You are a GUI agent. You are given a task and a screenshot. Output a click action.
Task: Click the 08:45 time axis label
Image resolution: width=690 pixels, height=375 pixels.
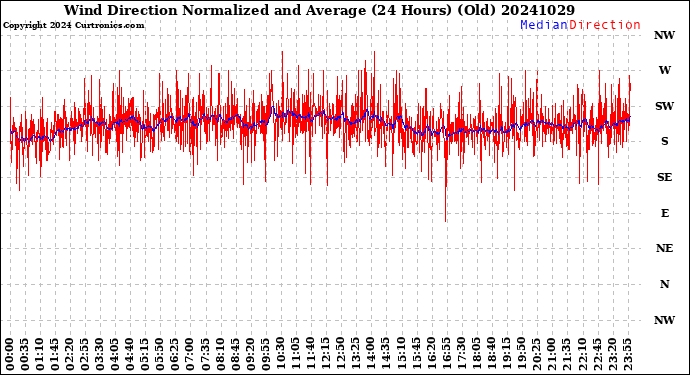coord(235,354)
